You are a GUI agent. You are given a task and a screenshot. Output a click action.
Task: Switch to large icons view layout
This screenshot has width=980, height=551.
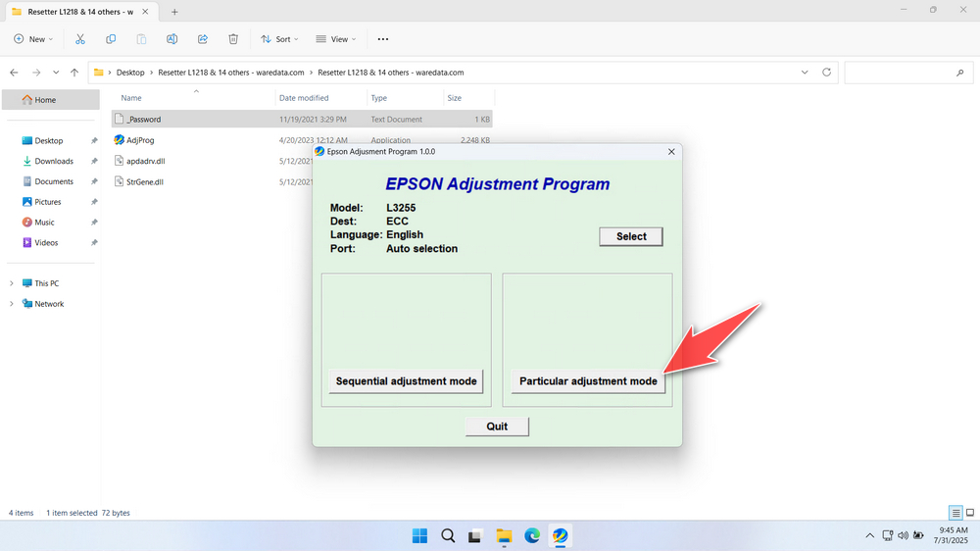[970, 513]
